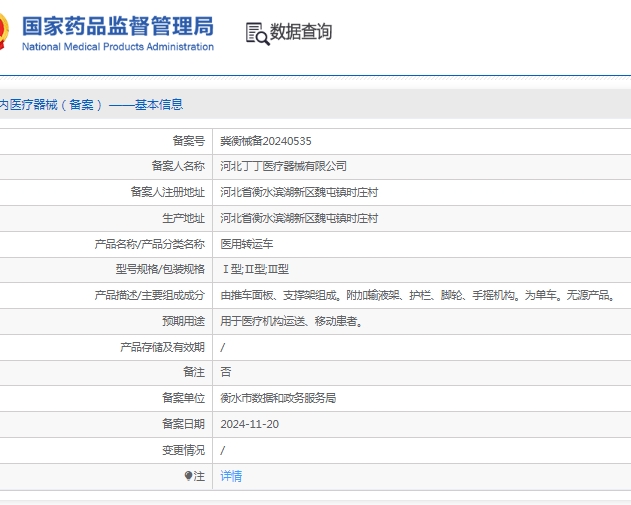Click product name 医用转运车

point(247,244)
